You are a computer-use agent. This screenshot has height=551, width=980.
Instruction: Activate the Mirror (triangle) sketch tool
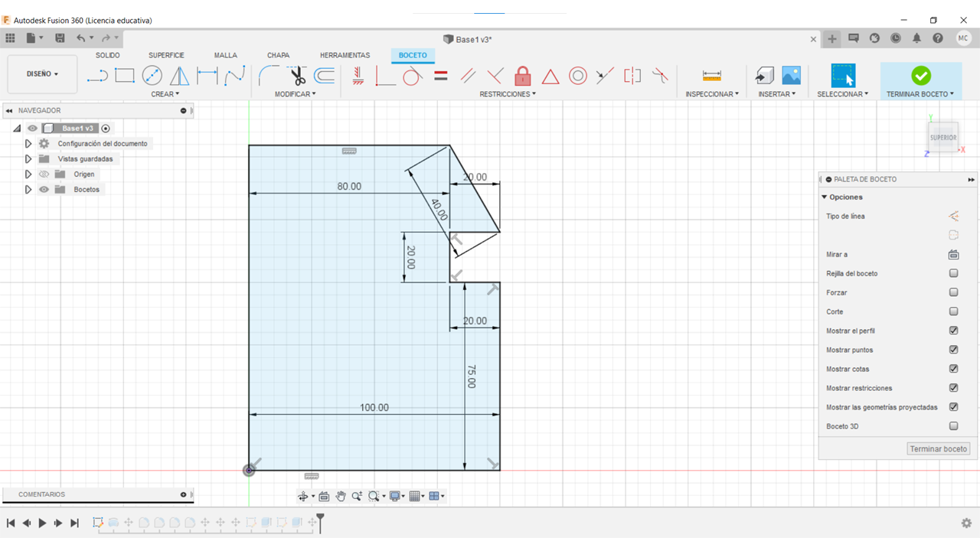click(x=179, y=76)
